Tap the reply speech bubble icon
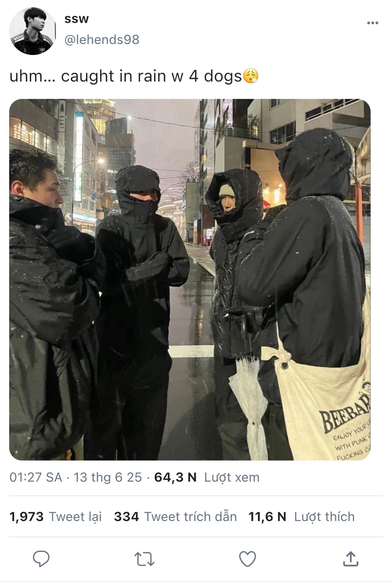This screenshot has height=587, width=392. coord(41,559)
